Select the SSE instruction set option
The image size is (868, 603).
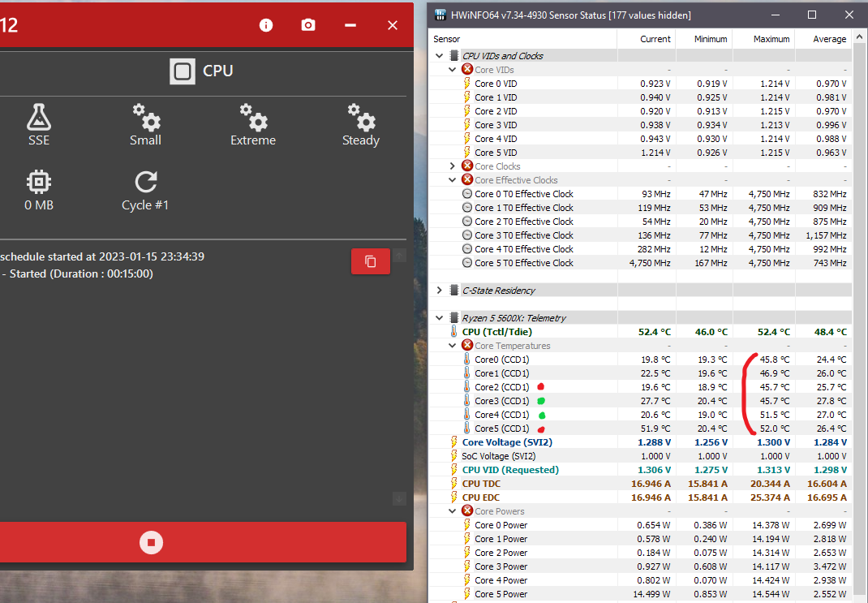[x=39, y=125]
